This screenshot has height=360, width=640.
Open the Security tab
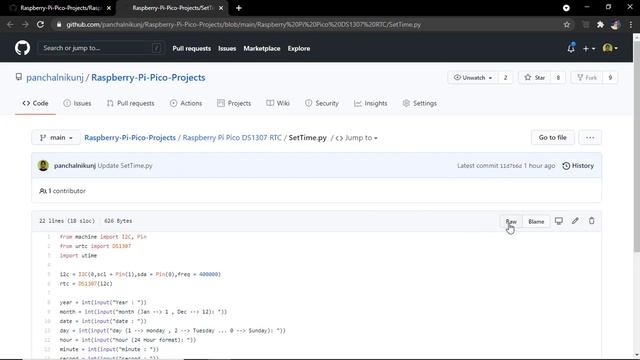pos(322,103)
